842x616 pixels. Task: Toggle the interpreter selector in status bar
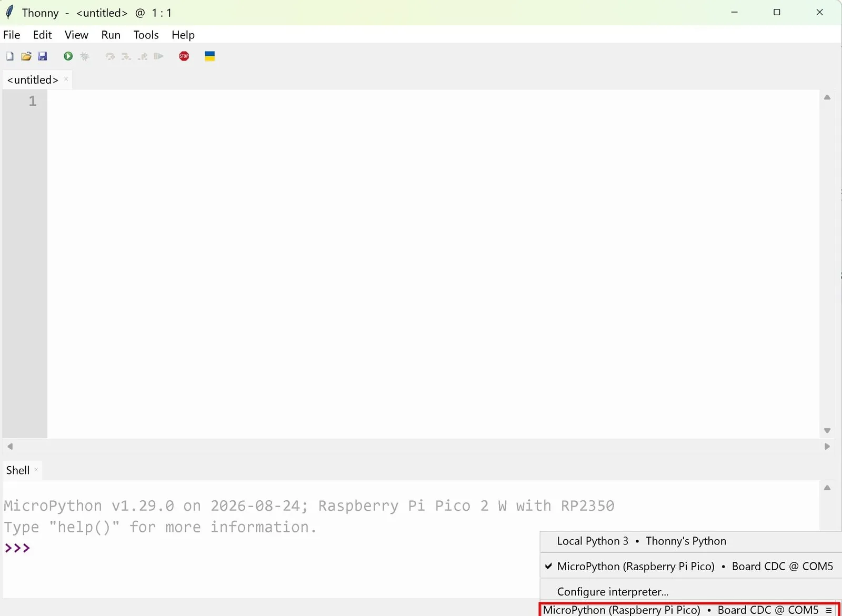688,610
